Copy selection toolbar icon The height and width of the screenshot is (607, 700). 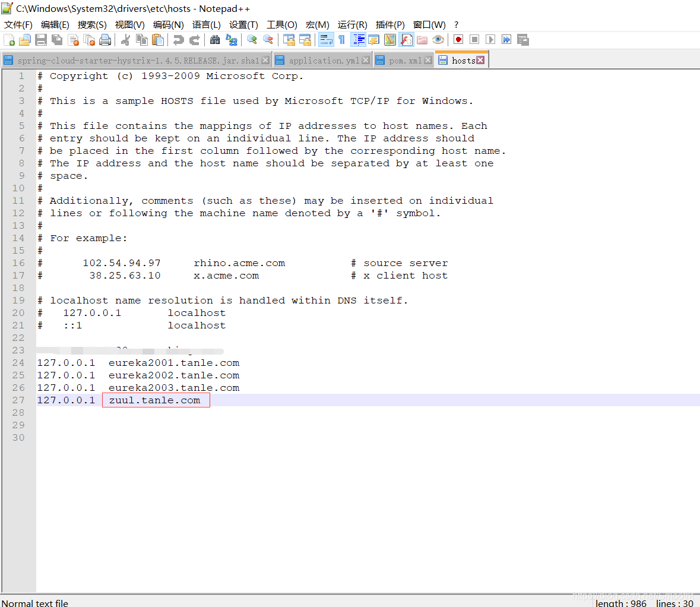tap(141, 40)
